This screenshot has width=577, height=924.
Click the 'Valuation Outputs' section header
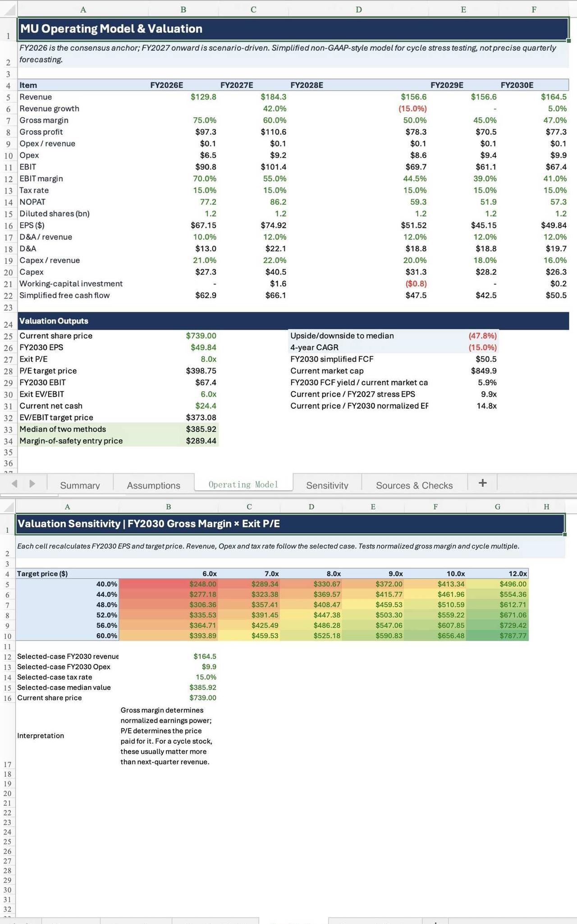293,321
